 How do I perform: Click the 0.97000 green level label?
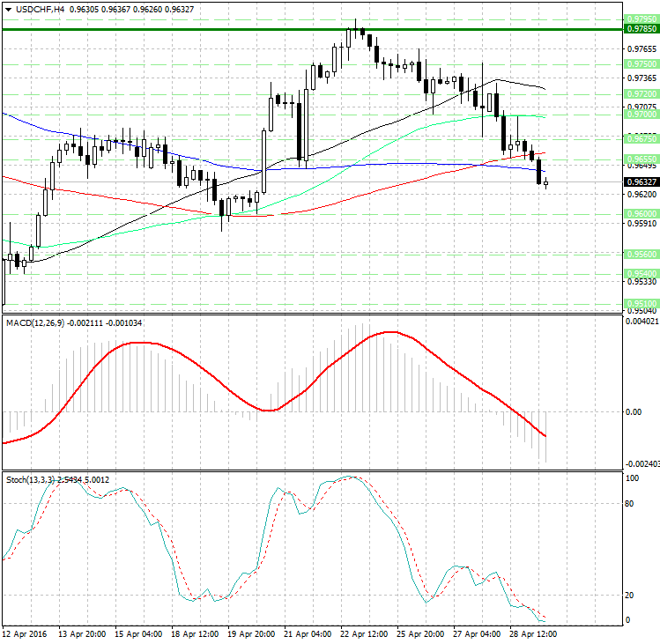point(640,114)
